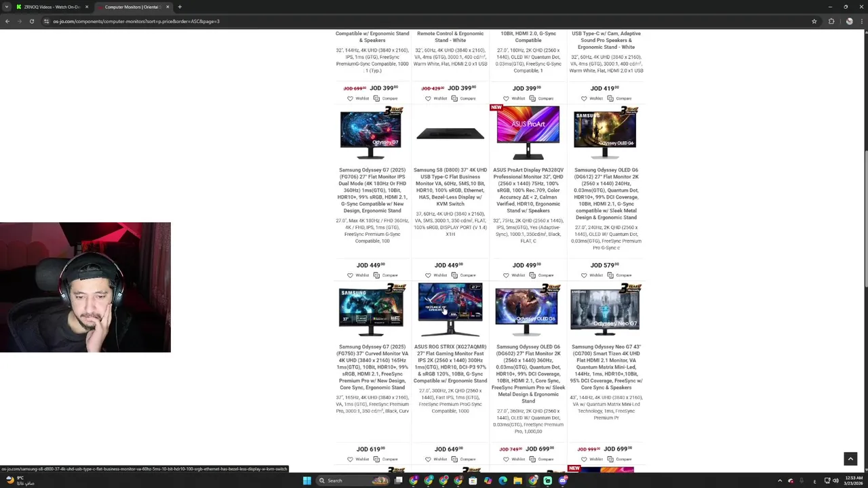
Task: Open the Samsung Odyssey Neo G7 43" title
Action: pos(606,367)
